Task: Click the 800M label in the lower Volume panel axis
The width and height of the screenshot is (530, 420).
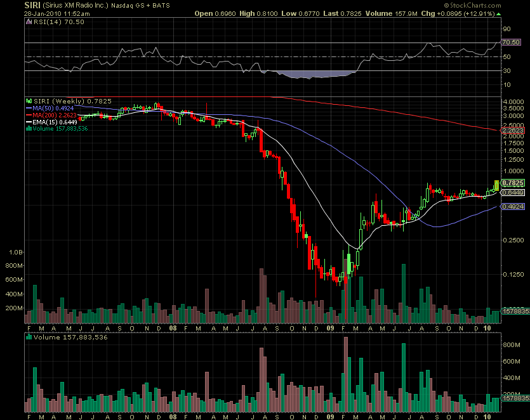Action: pyautogui.click(x=512, y=345)
